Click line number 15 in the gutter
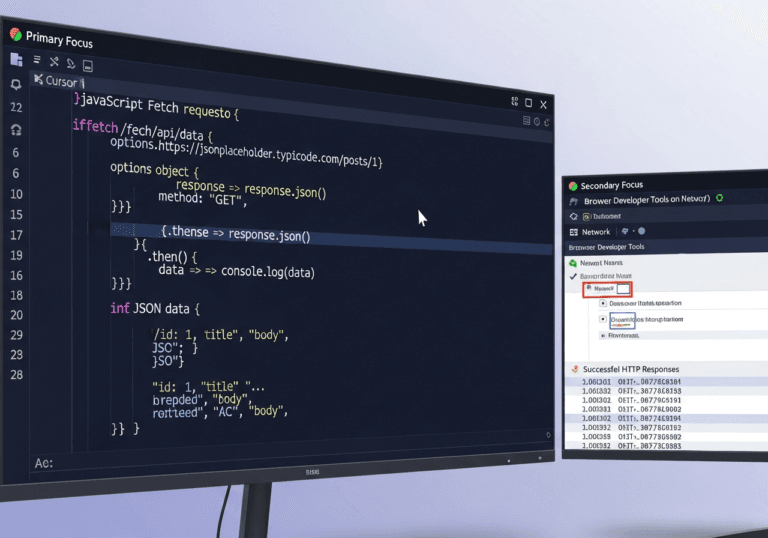 (x=16, y=215)
